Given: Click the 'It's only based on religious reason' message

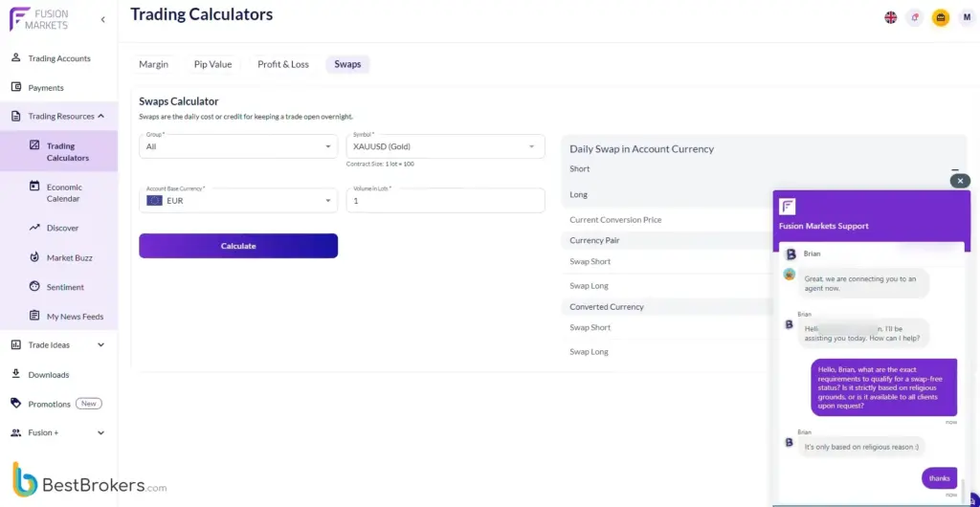Looking at the screenshot, I should [x=861, y=447].
